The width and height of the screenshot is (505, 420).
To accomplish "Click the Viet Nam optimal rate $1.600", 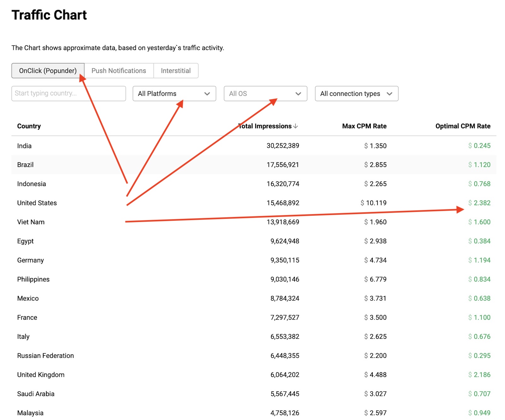I will click(479, 222).
